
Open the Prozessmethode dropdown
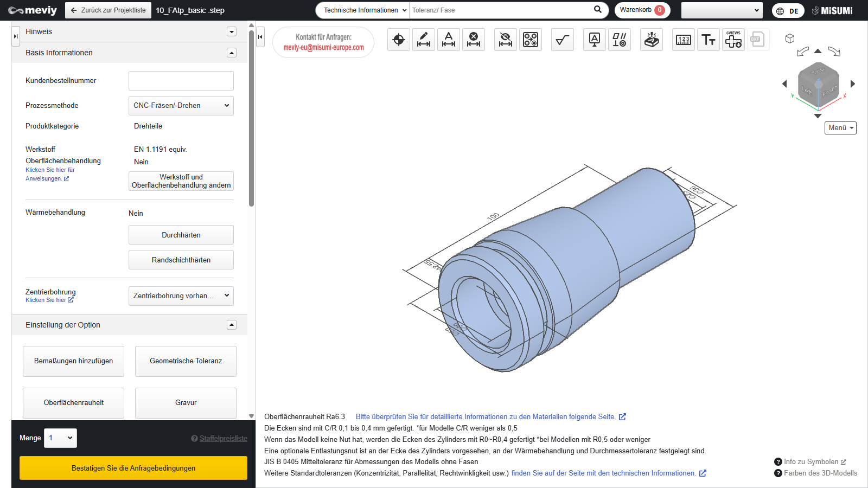181,106
